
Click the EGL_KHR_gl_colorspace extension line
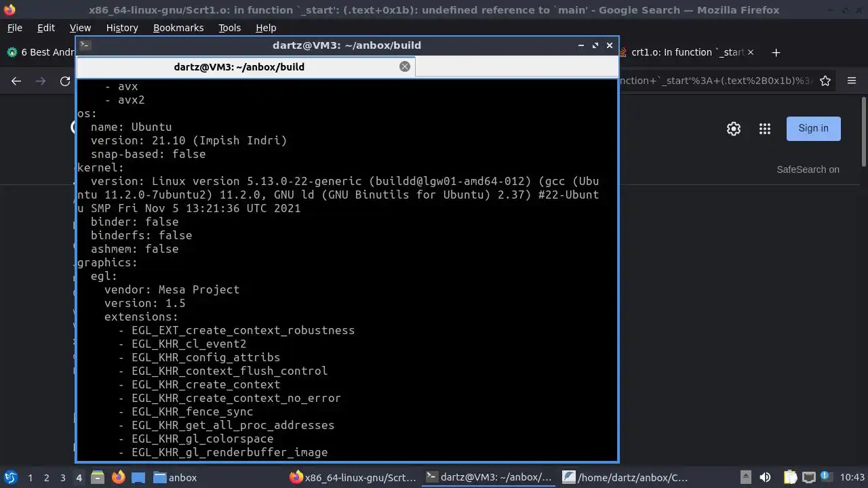click(202, 439)
